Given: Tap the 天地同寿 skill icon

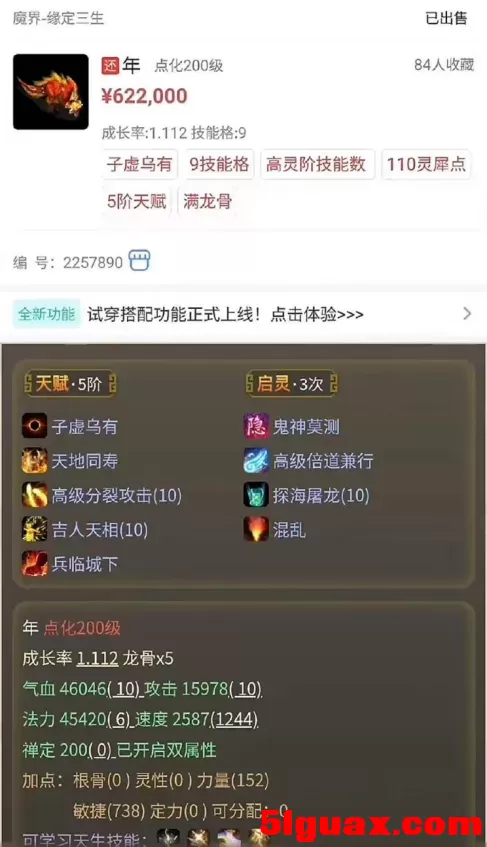Looking at the screenshot, I should coord(35,461).
